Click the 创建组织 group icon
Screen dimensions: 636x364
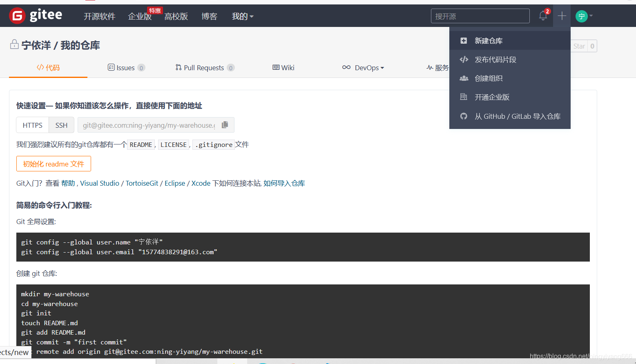[464, 78]
